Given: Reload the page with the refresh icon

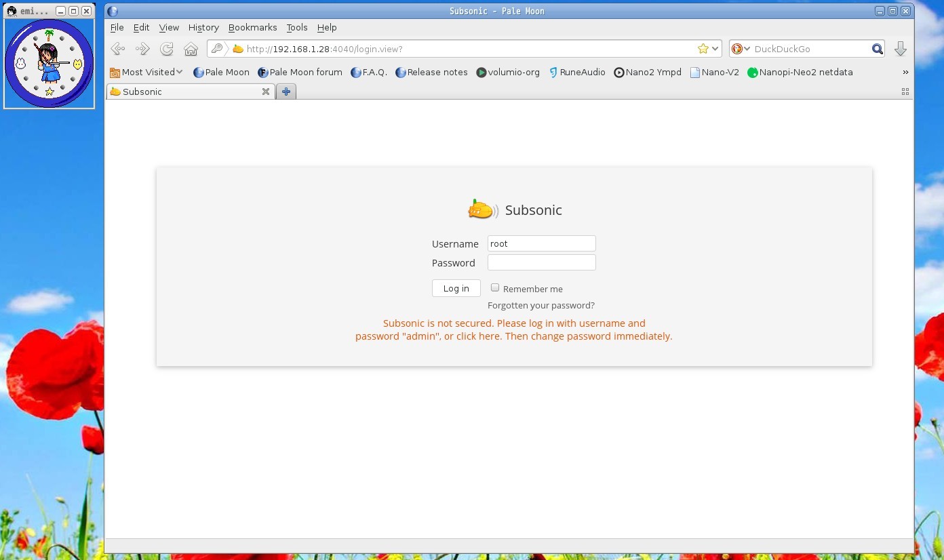Looking at the screenshot, I should 167,49.
